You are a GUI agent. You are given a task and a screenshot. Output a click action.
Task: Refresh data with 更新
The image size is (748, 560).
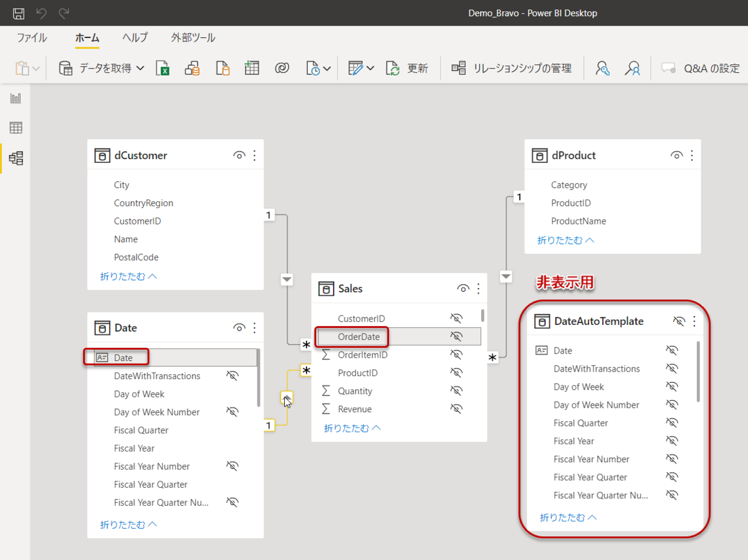click(x=407, y=69)
